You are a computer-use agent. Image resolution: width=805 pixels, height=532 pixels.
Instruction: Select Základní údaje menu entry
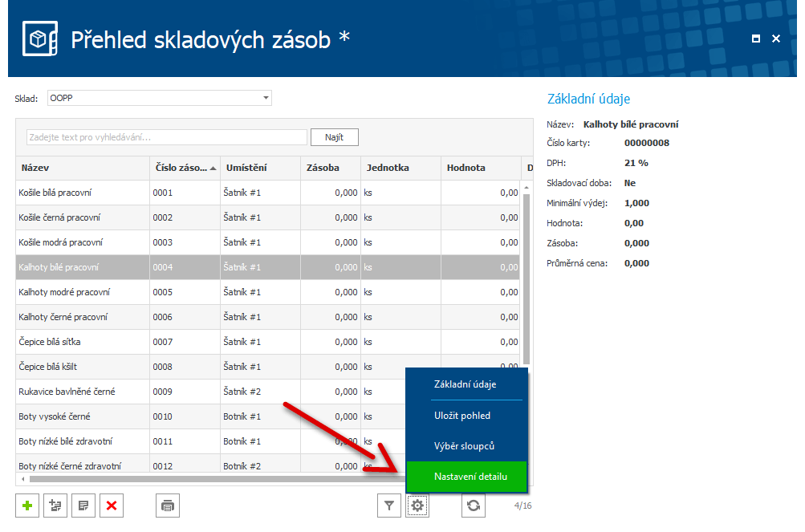tap(466, 384)
